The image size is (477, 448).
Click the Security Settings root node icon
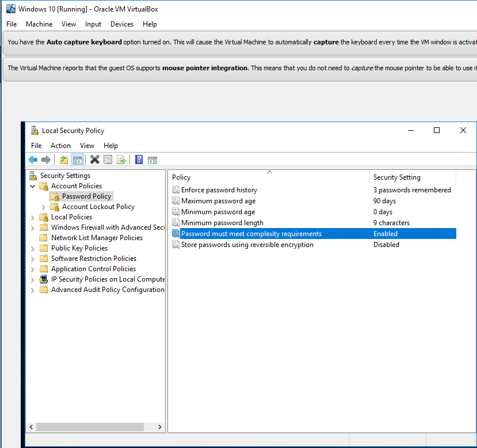pyautogui.click(x=33, y=176)
